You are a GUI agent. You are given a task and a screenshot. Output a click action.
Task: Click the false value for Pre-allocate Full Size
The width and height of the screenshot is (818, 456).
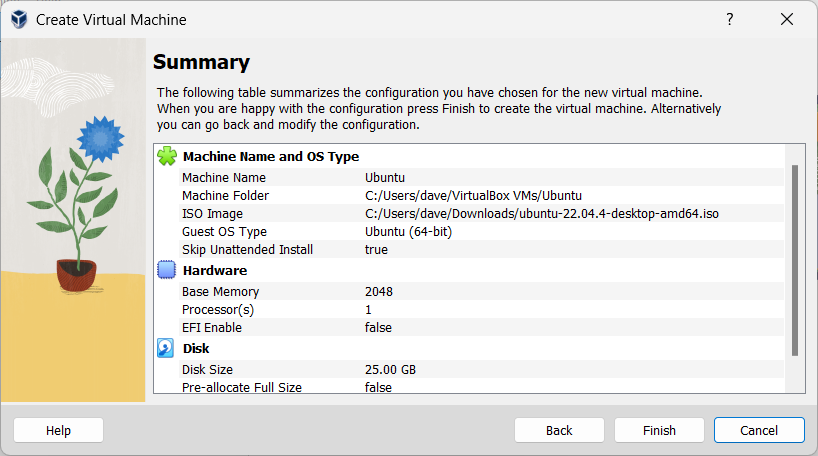378,387
